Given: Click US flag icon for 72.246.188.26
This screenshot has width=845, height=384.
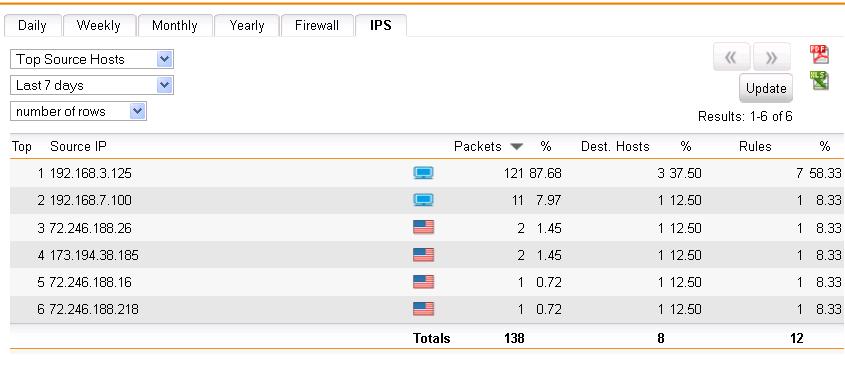Looking at the screenshot, I should point(423,227).
